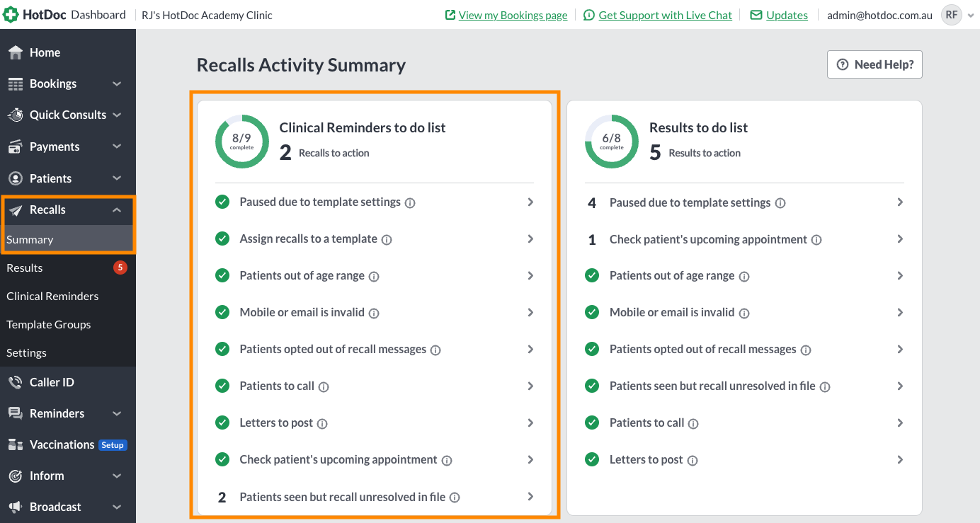Open Clinical Reminders in the sidebar
This screenshot has height=523, width=980.
tap(52, 296)
